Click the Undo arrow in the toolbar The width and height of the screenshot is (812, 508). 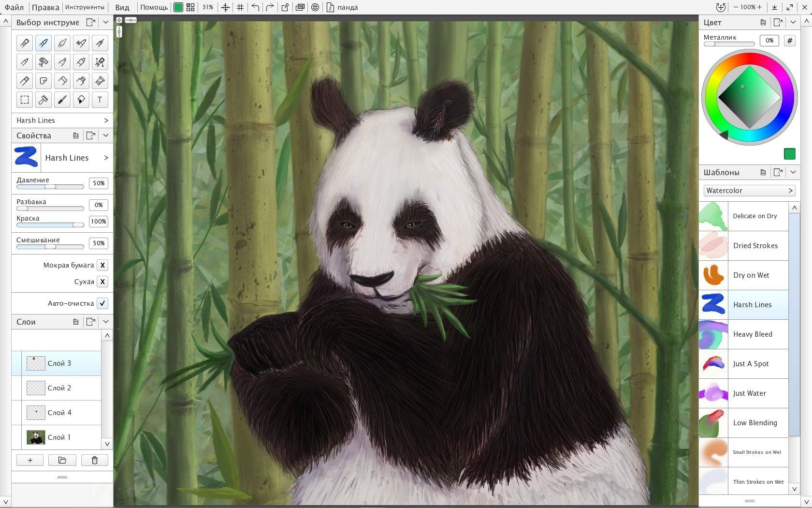(x=255, y=7)
